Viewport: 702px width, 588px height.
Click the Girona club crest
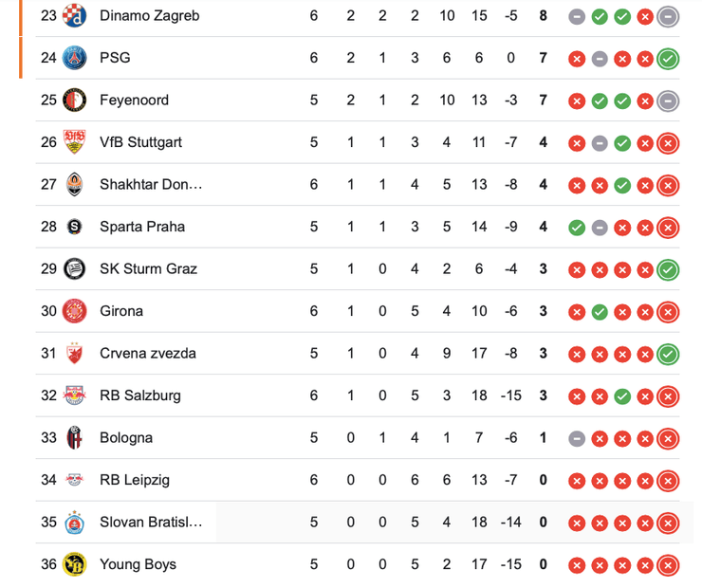[x=74, y=311]
